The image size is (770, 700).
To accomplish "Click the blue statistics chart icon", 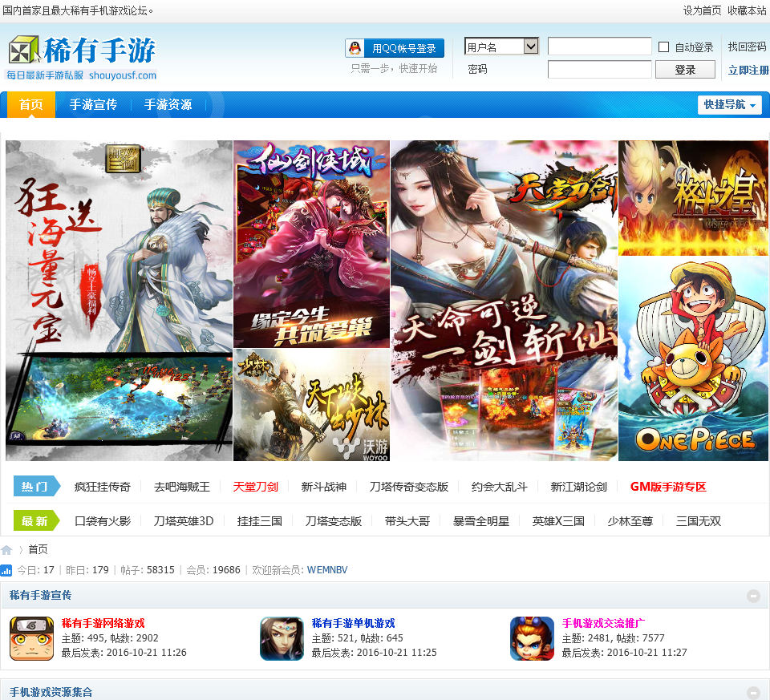I will (6, 570).
